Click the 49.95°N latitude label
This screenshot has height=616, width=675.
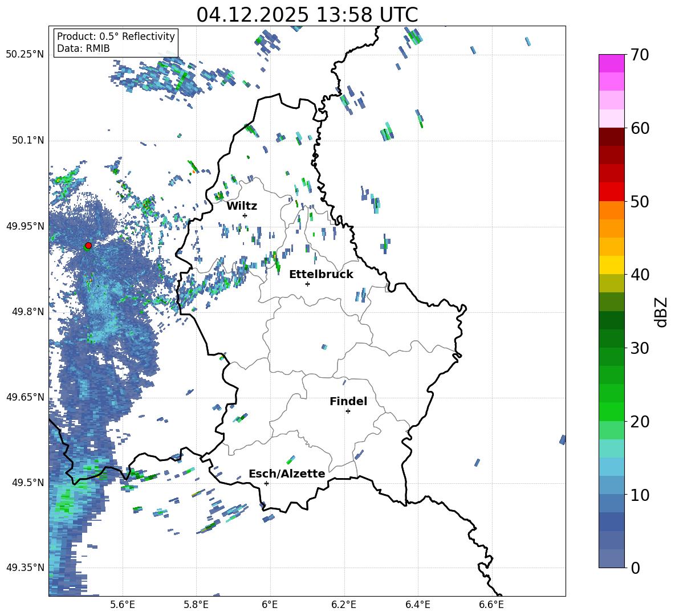(25, 226)
